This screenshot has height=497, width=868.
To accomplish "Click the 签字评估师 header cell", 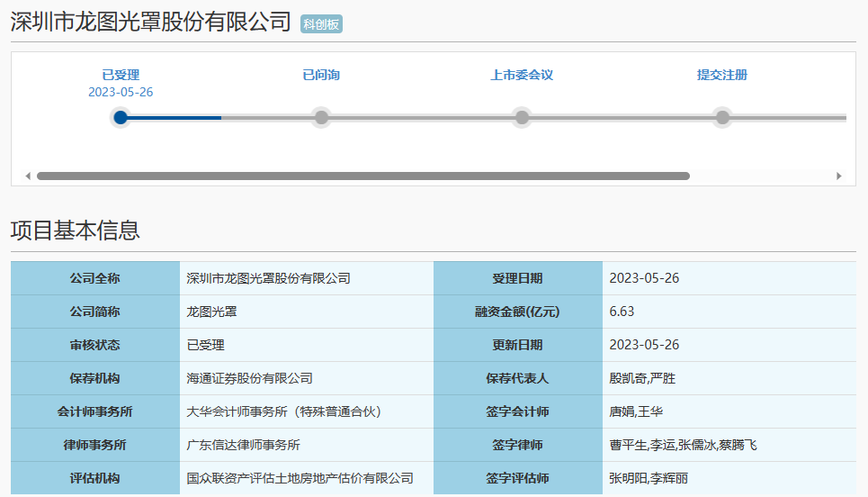I will [x=517, y=477].
